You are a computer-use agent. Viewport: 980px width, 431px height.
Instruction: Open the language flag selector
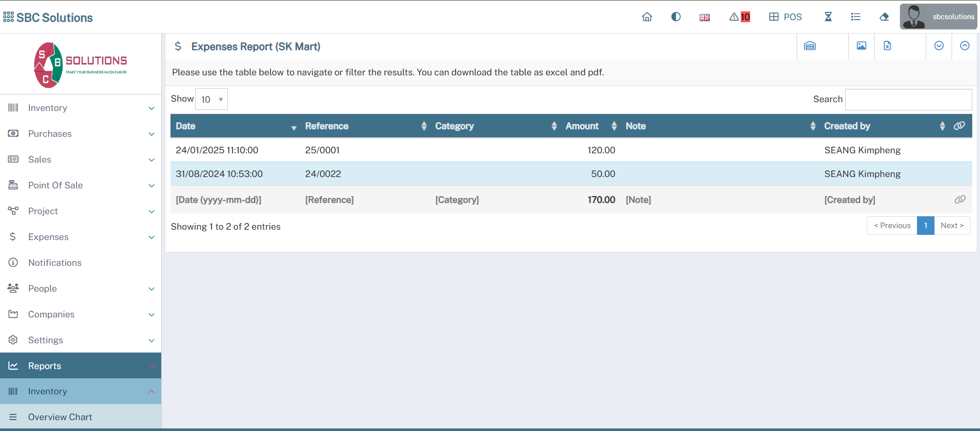705,18
